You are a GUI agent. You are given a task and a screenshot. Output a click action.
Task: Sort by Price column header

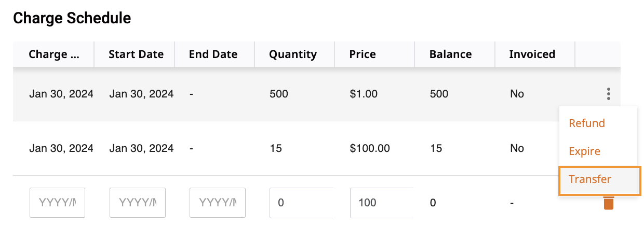click(363, 54)
